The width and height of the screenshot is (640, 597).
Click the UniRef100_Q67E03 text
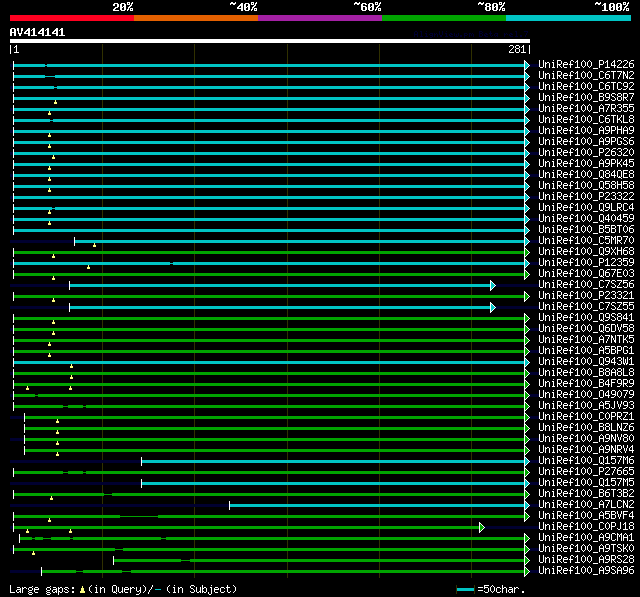click(586, 274)
